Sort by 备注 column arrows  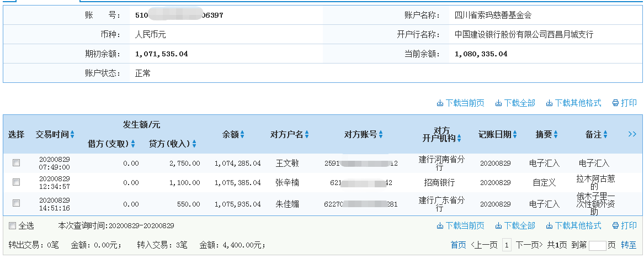tap(605, 135)
